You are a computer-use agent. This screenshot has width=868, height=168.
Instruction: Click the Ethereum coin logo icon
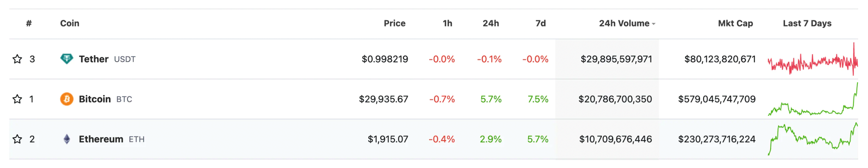[67, 139]
